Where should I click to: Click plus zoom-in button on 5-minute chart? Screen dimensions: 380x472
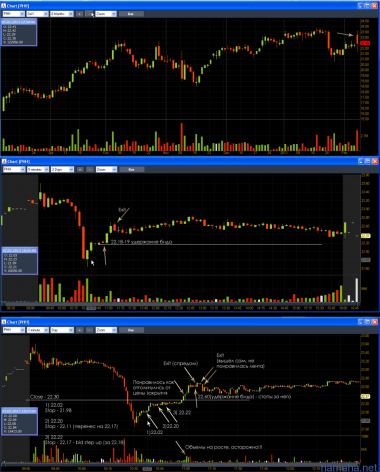(80, 169)
